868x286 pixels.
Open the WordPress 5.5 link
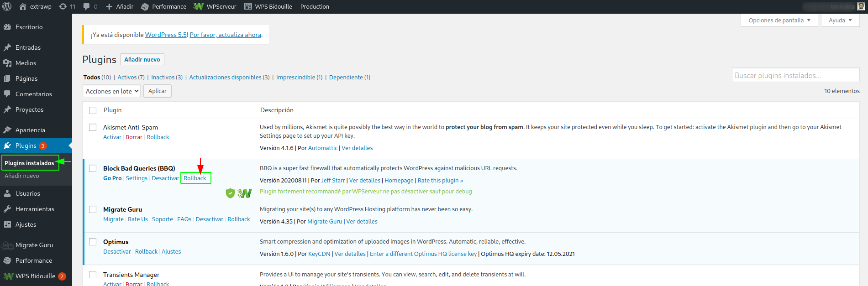pos(166,35)
